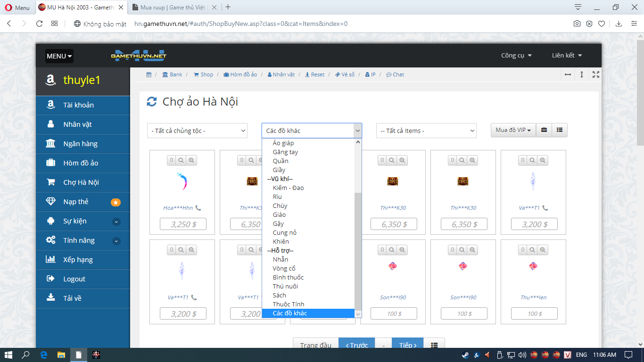Open the Tất cả Items dropdown

(x=426, y=131)
